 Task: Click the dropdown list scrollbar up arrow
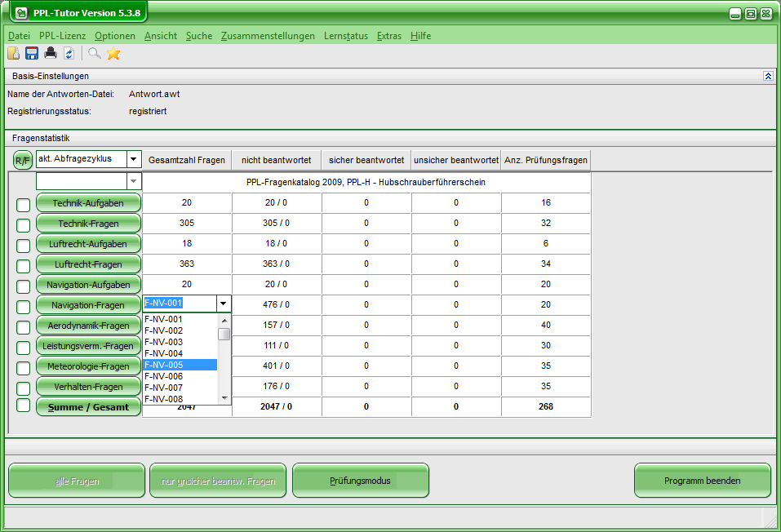[x=224, y=321]
